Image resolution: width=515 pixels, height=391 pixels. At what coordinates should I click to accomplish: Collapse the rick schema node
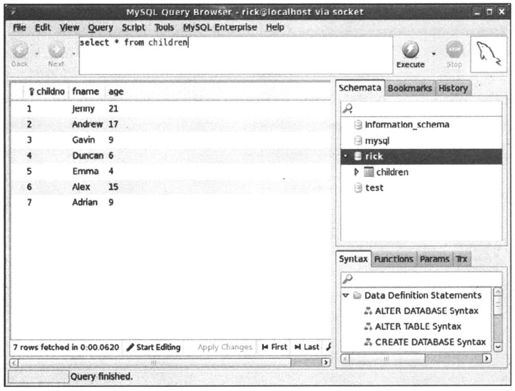point(346,156)
